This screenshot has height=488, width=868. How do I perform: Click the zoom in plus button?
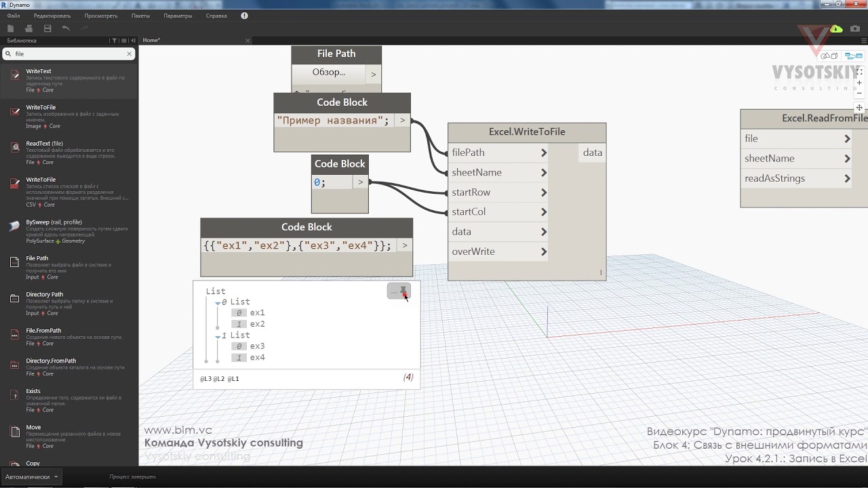(x=859, y=82)
